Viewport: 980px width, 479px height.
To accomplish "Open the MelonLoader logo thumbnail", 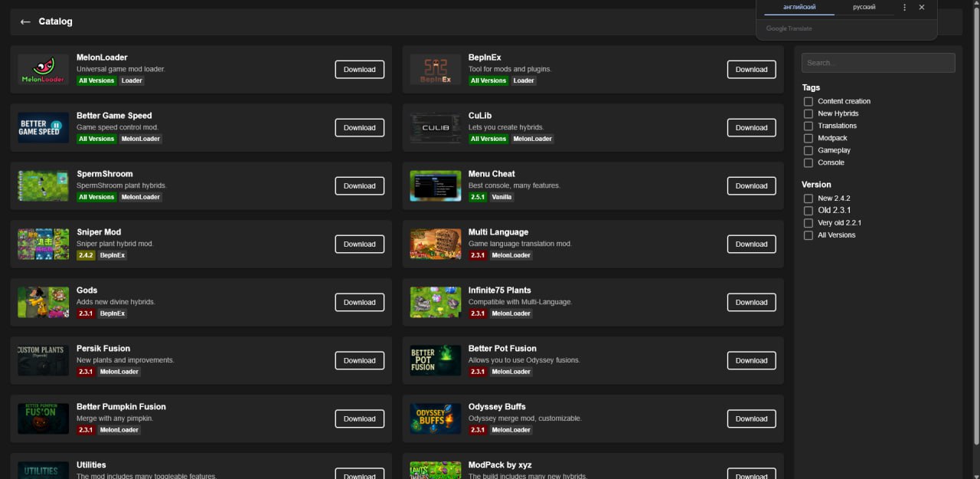I will tap(43, 69).
